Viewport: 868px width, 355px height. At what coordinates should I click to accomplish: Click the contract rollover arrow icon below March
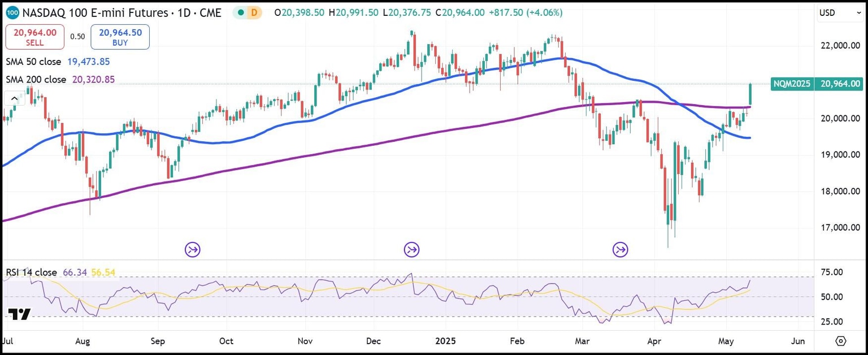pyautogui.click(x=620, y=249)
